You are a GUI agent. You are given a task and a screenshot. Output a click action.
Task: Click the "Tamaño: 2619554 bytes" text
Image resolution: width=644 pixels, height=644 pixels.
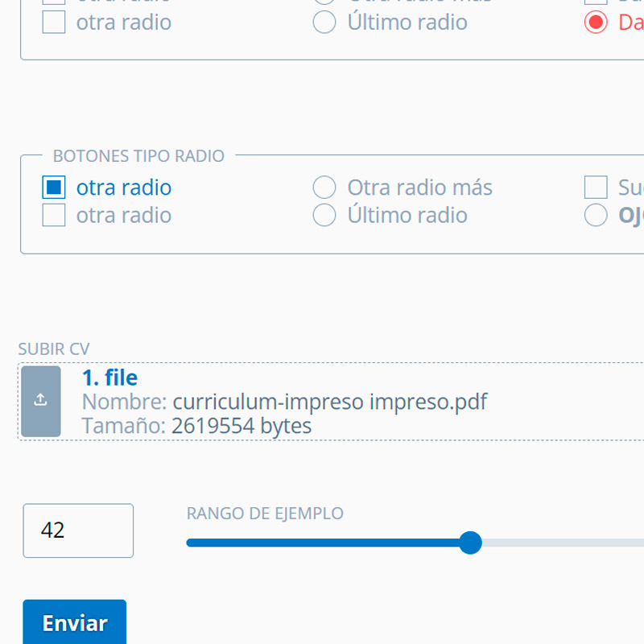click(x=196, y=425)
